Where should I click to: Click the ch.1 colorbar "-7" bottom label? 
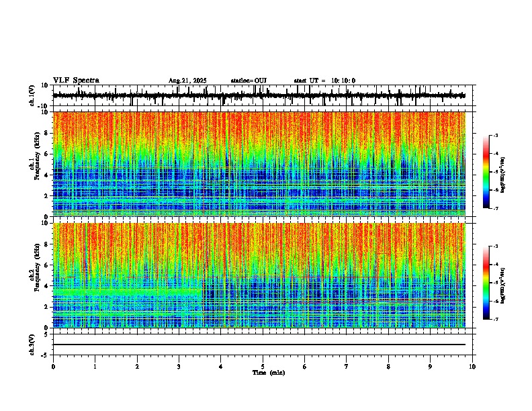[495, 208]
